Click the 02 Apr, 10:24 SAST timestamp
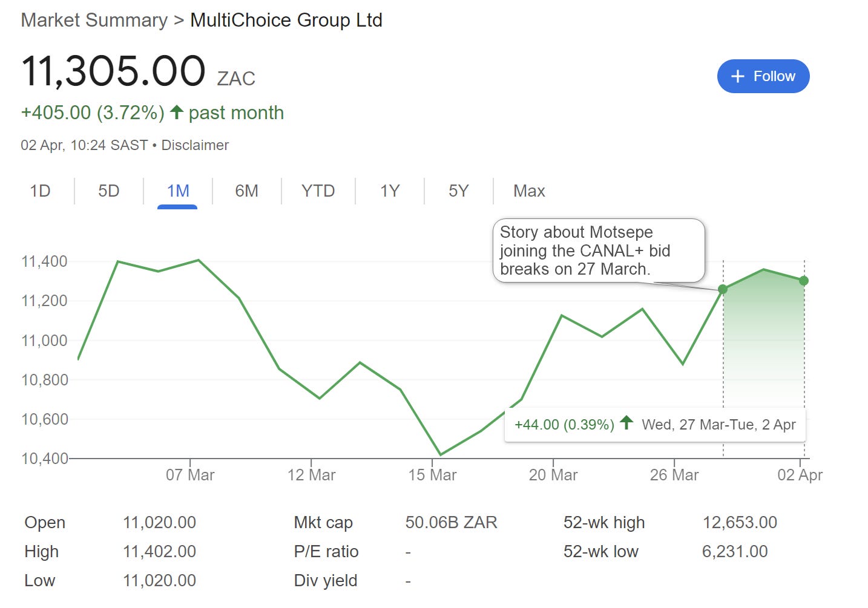The image size is (868, 608). 84,145
